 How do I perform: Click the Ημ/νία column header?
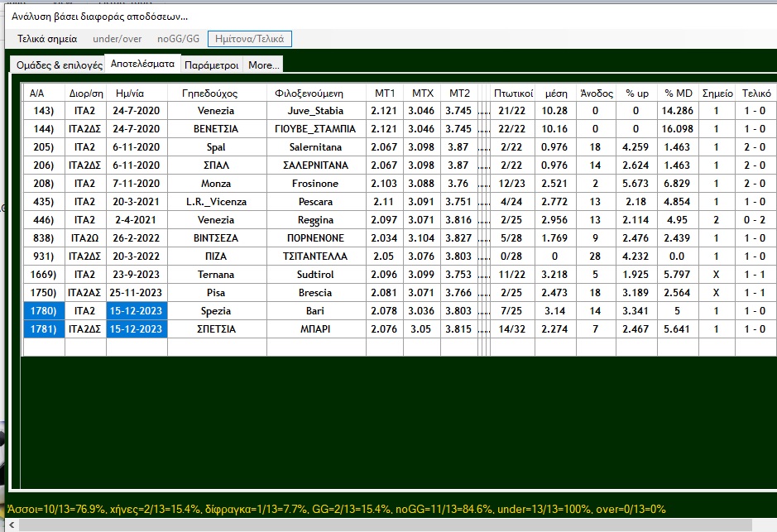pos(136,93)
